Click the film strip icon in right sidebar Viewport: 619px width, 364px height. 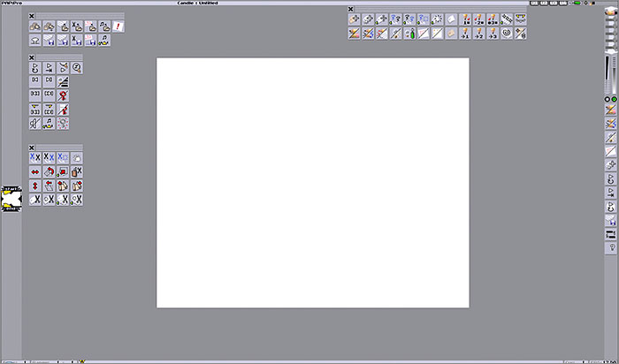pos(610,234)
